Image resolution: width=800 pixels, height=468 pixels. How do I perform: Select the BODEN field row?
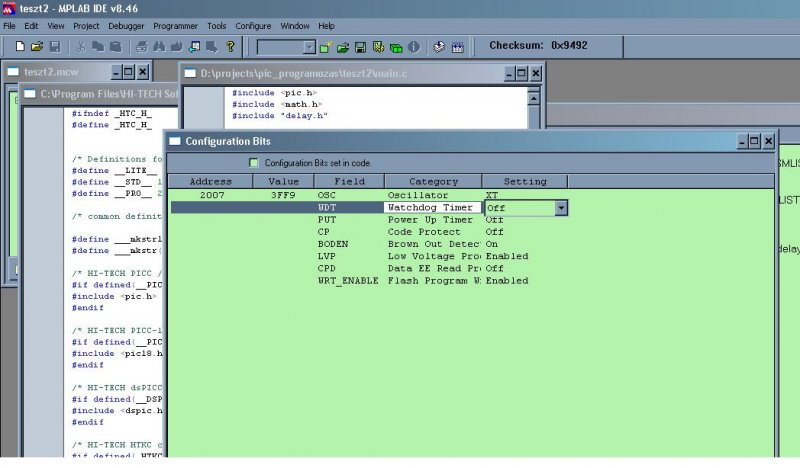(333, 244)
